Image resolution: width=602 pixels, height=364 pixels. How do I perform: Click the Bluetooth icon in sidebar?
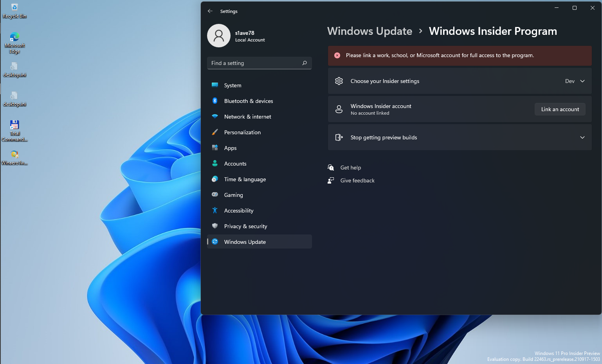coord(215,101)
